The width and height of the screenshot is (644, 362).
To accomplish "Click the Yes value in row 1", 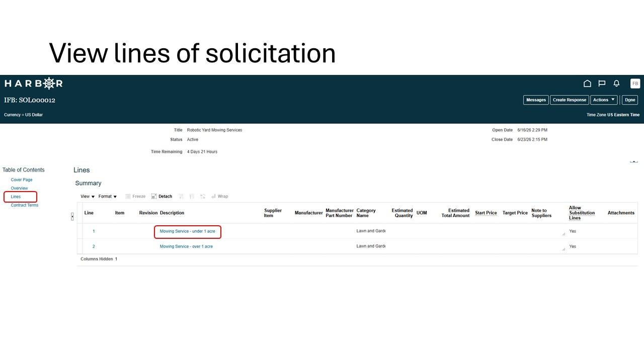I will click(x=573, y=231).
